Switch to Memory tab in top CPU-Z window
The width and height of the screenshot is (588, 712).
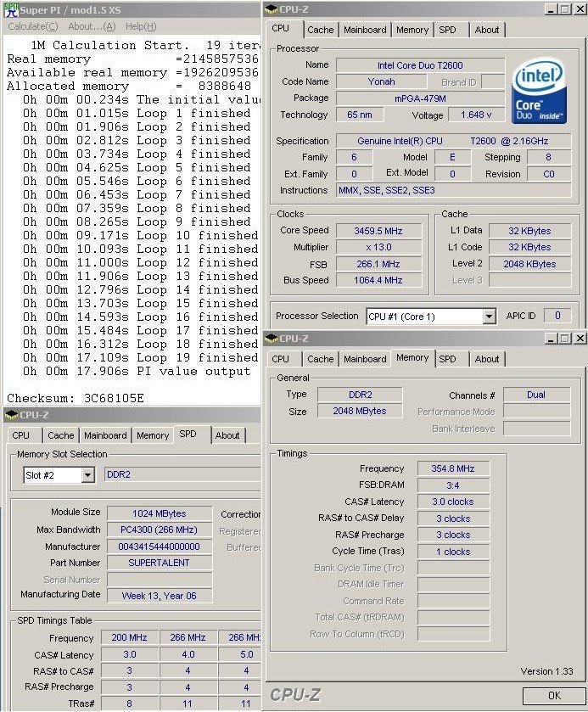click(x=412, y=30)
